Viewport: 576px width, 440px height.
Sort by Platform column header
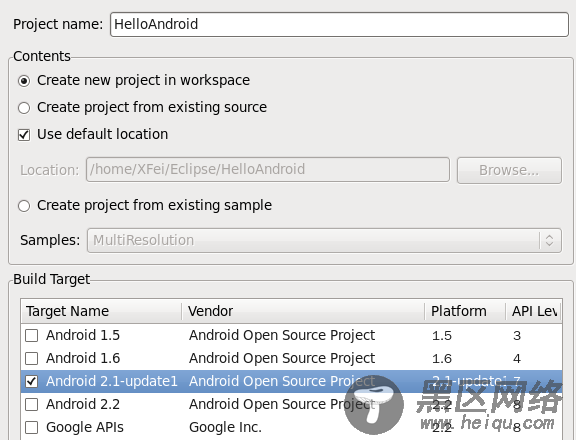pos(465,311)
